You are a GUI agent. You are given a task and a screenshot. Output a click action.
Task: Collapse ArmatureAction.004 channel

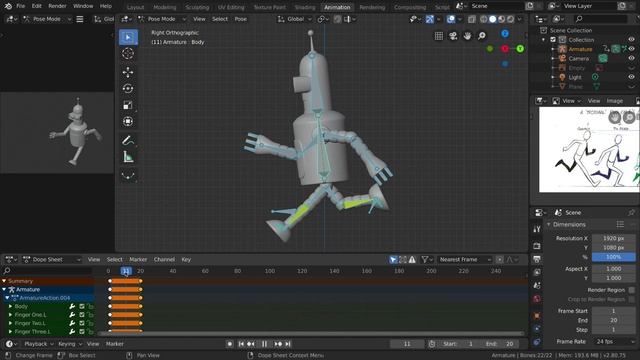coord(7,298)
